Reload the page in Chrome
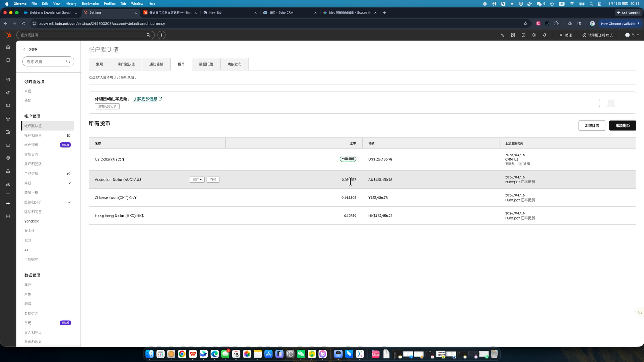This screenshot has height=362, width=644. [x=24, y=23]
